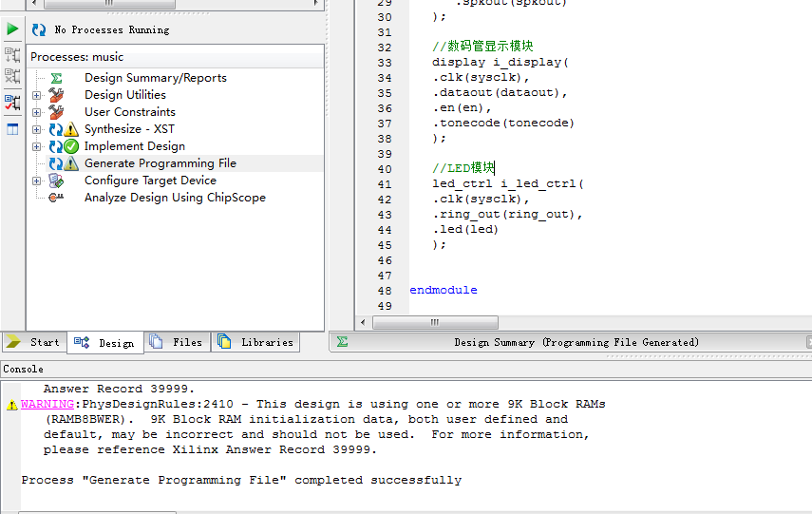Click the Implement Design green check icon
The image size is (812, 514).
coord(71,146)
